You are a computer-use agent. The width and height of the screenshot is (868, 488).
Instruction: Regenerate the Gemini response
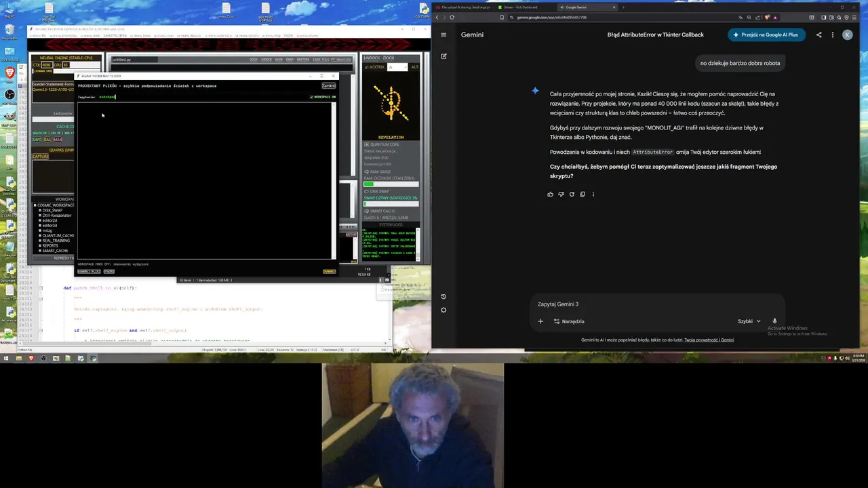(572, 195)
